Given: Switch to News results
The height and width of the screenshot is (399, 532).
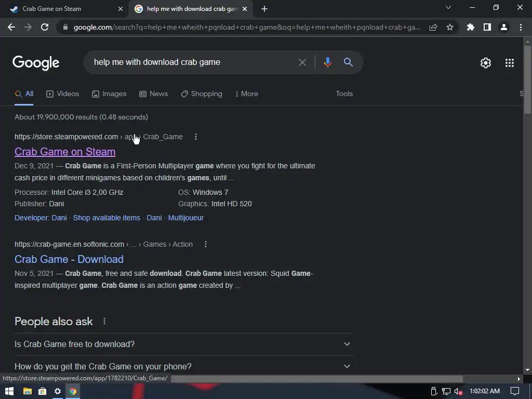Looking at the screenshot, I should point(153,94).
